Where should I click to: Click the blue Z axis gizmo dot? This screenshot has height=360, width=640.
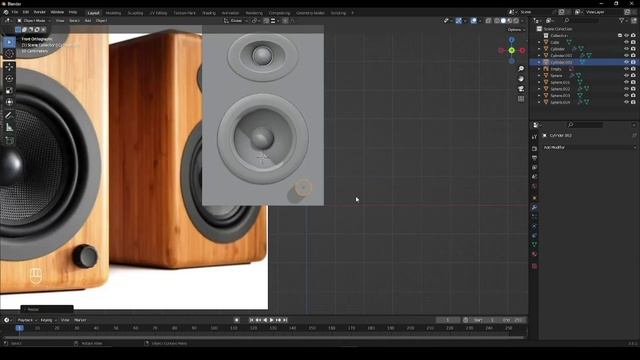512,40
